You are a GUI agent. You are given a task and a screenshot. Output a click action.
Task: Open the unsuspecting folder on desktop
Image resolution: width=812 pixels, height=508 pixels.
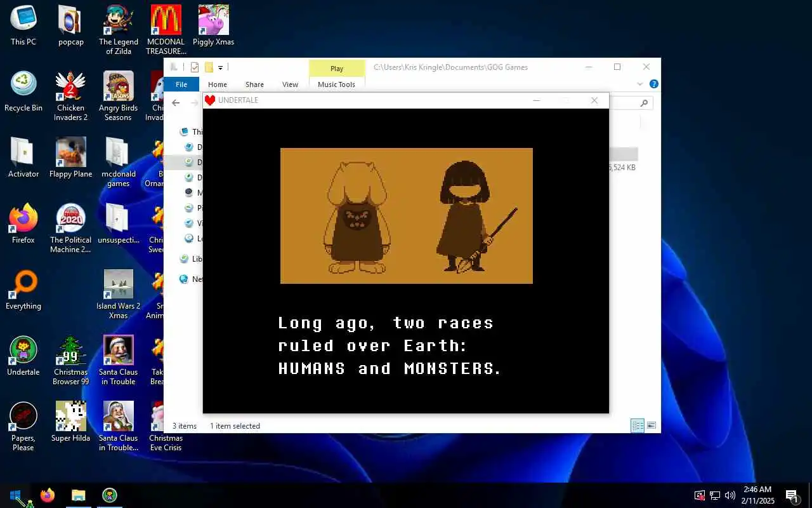tap(118, 224)
